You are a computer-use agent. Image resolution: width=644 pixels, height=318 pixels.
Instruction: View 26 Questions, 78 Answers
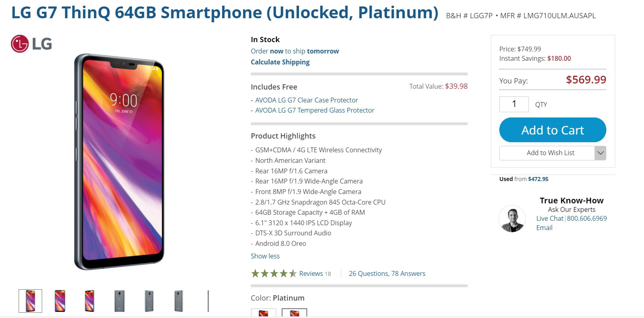[387, 273]
